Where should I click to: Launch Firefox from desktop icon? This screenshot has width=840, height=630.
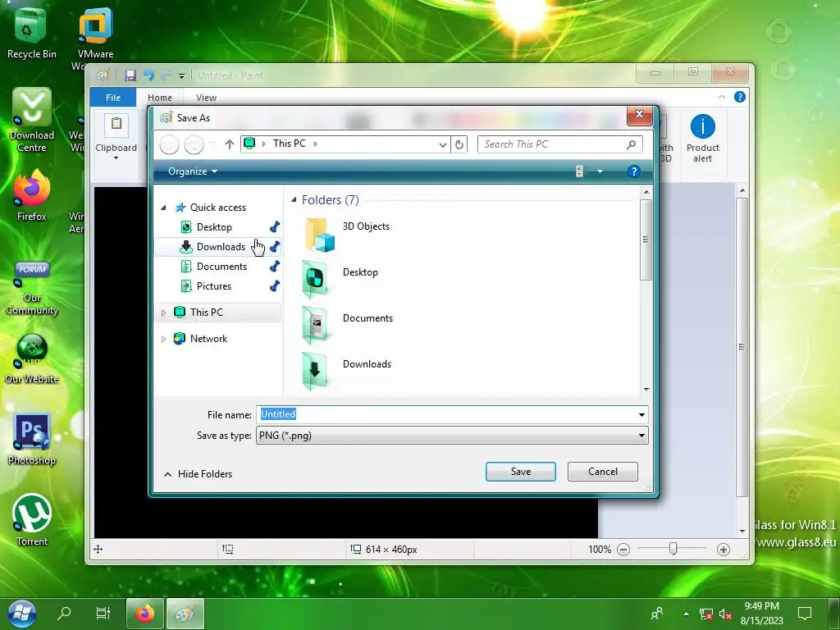[32, 195]
